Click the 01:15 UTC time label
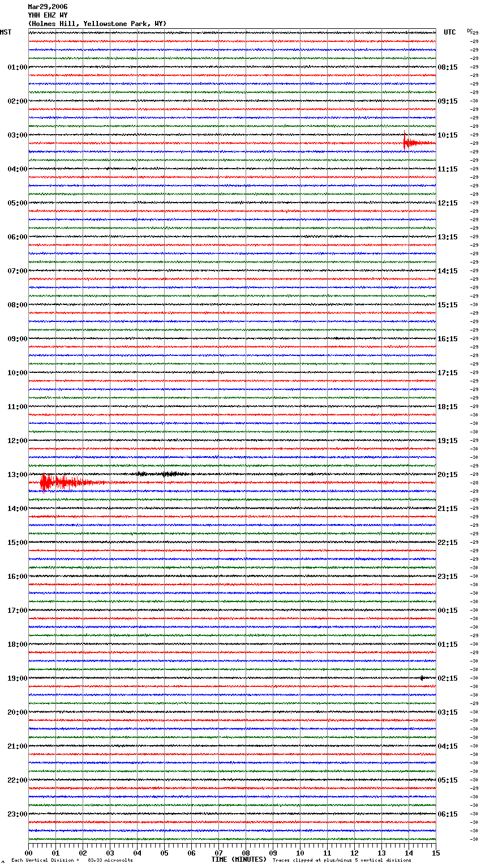The image size is (481, 868). [x=448, y=644]
